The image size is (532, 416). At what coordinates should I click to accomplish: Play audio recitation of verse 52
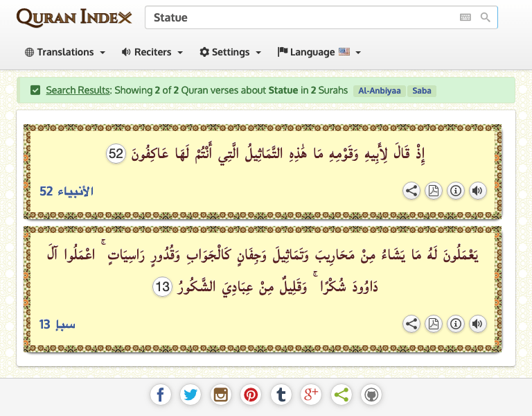tap(477, 191)
